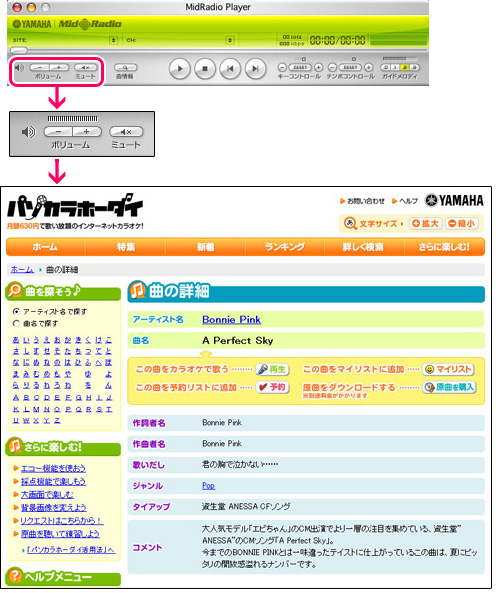This screenshot has height=593, width=500.
Task: Click the YAMAHA logo on web page
Action: [x=454, y=200]
